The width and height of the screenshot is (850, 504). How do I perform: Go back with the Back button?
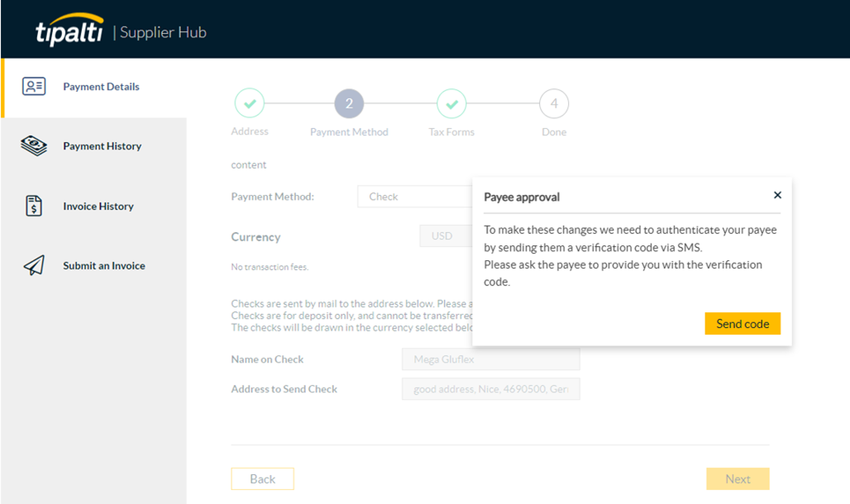262,479
